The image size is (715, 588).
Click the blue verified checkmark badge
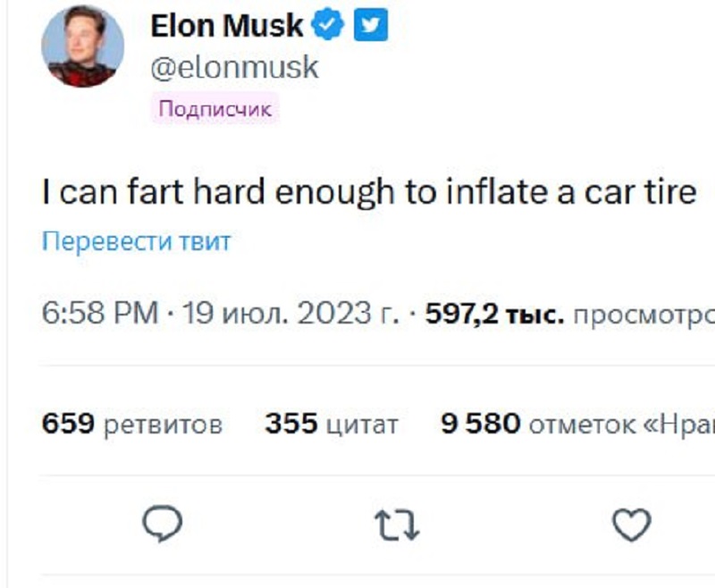click(328, 28)
